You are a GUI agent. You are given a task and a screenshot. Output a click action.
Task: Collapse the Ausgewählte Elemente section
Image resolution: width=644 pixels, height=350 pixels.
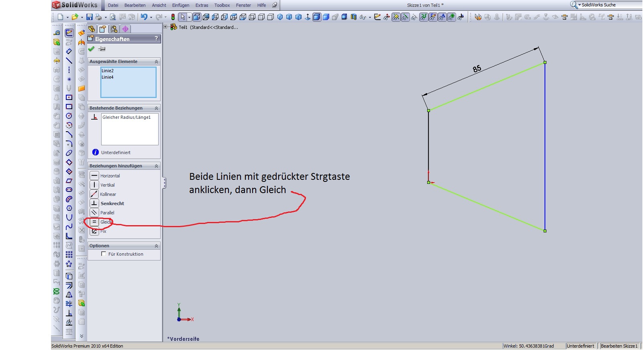[x=156, y=61]
